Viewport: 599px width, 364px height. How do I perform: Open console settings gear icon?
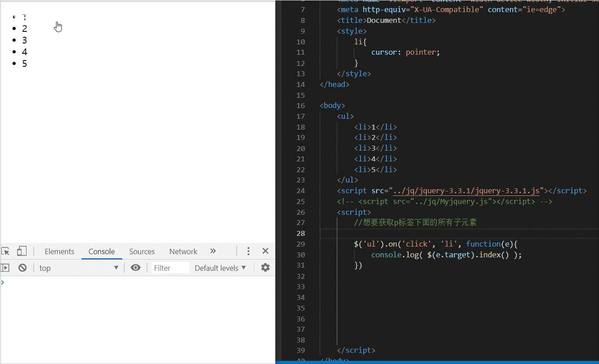tap(265, 268)
